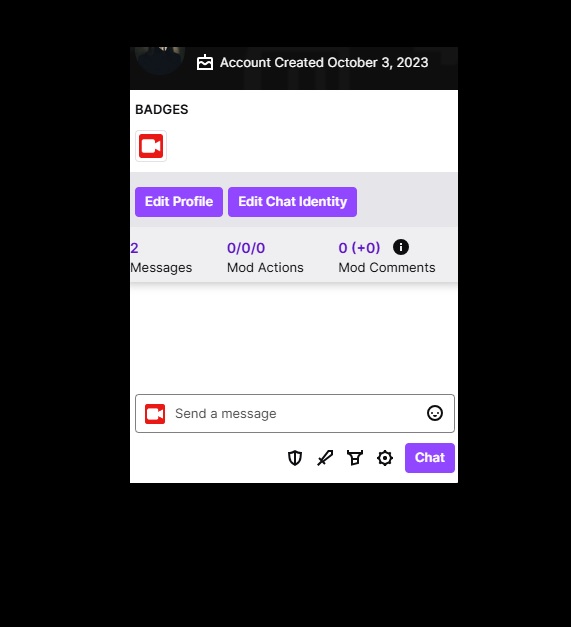
Task: Click the profile avatar thumbnail
Action: (160, 60)
